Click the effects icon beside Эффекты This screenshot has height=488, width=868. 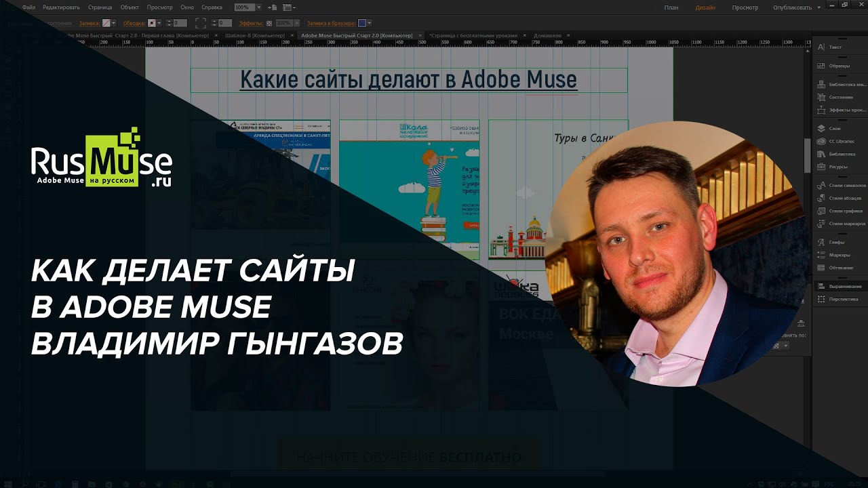[x=269, y=23]
